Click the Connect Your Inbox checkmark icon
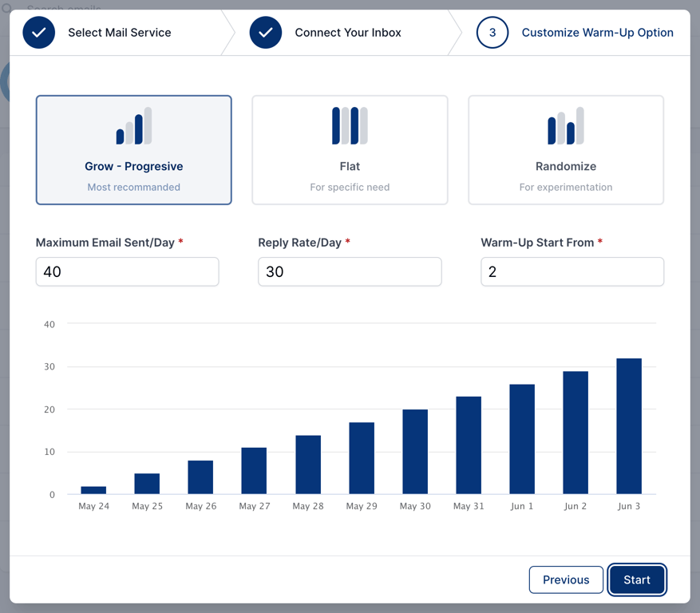This screenshot has width=700, height=613. pyautogui.click(x=266, y=33)
